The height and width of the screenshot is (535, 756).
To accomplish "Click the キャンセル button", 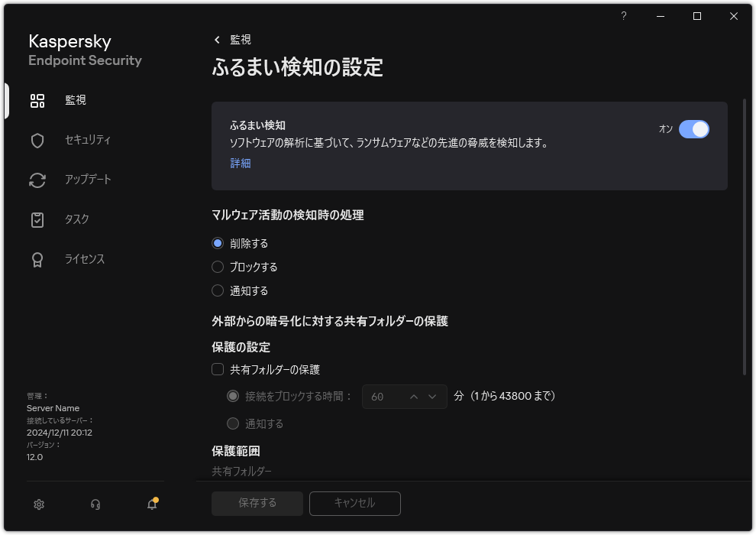I will (x=354, y=503).
